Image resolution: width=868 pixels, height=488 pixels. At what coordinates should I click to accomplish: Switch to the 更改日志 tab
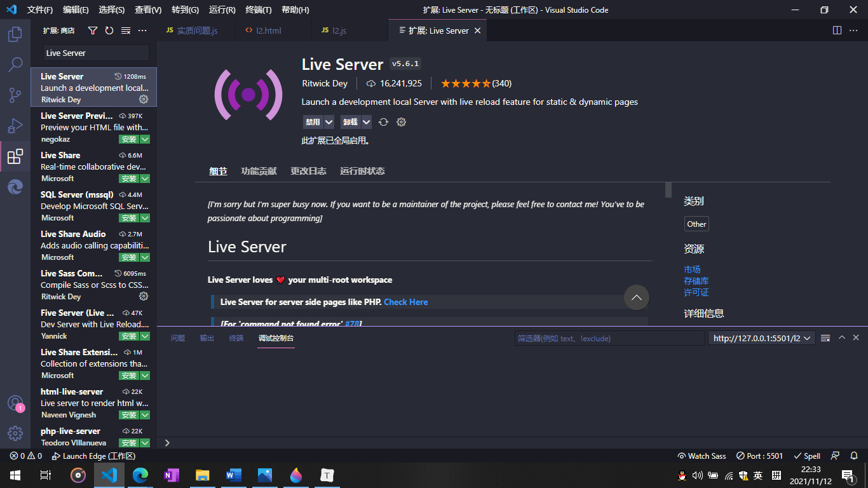(308, 171)
